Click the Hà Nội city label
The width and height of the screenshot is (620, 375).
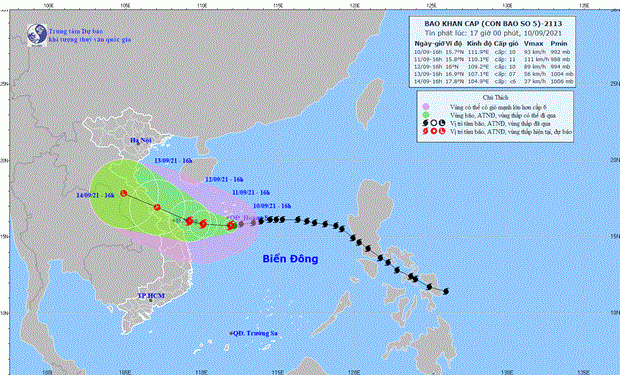[x=140, y=140]
